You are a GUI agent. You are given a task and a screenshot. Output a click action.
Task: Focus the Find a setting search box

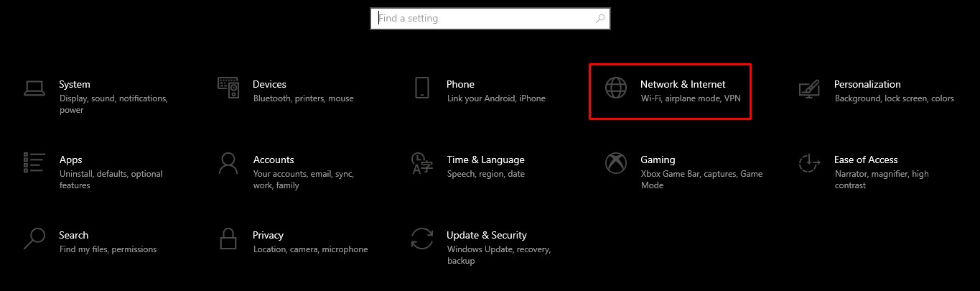490,19
